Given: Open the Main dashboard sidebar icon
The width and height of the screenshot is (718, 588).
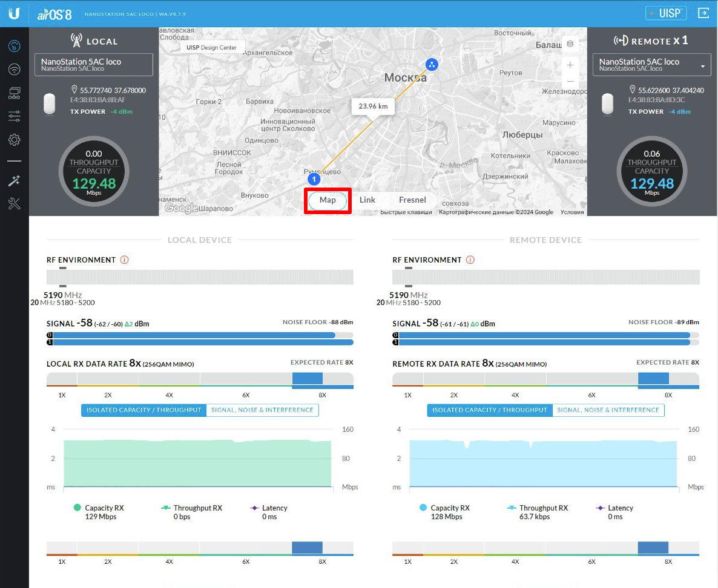Looking at the screenshot, I should 14,46.
